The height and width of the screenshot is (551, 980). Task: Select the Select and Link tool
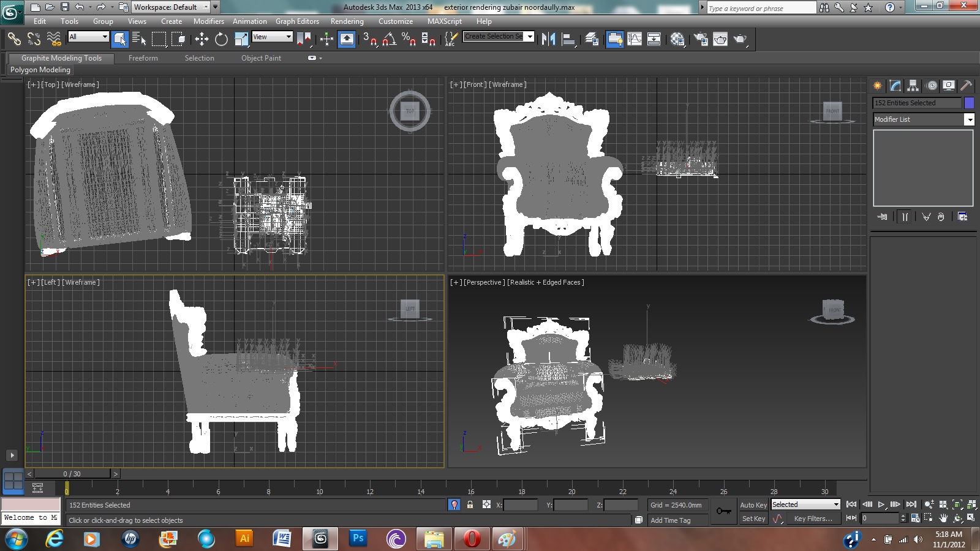click(13, 39)
